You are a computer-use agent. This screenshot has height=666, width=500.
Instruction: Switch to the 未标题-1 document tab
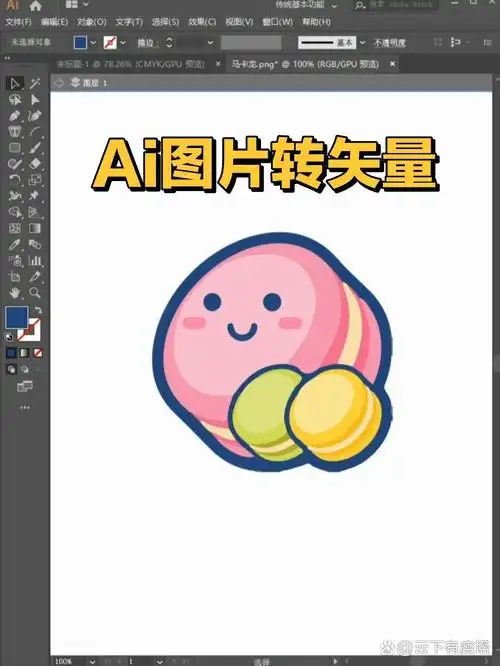click(x=131, y=64)
